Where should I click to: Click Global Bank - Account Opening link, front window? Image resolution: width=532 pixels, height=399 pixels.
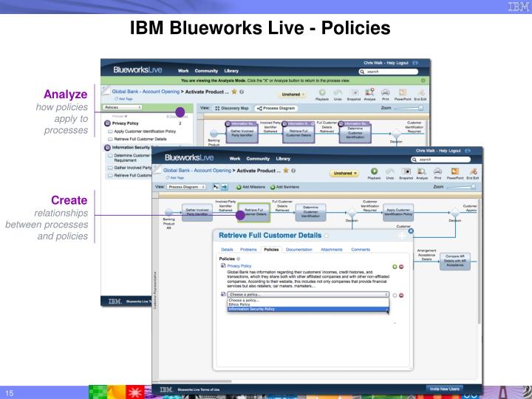pyautogui.click(x=197, y=171)
